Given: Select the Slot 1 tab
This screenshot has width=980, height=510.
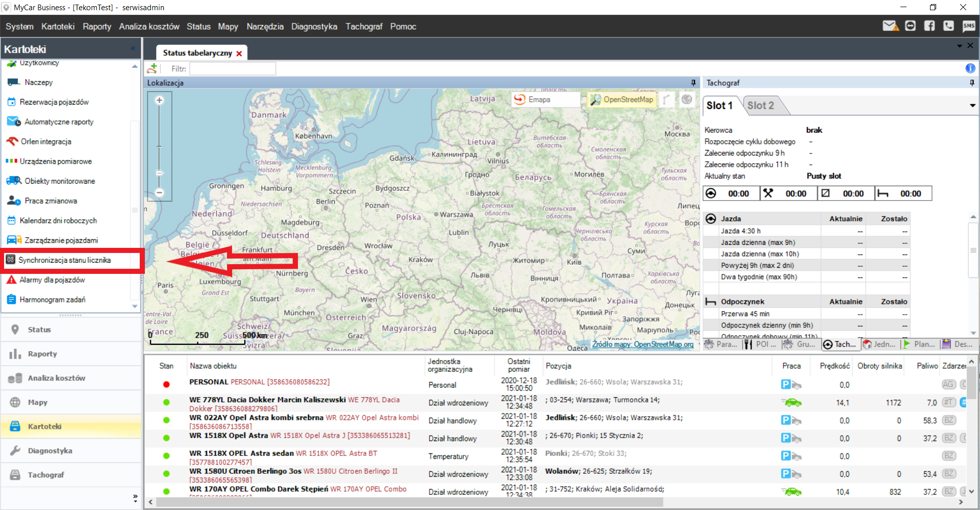Looking at the screenshot, I should 720,106.
